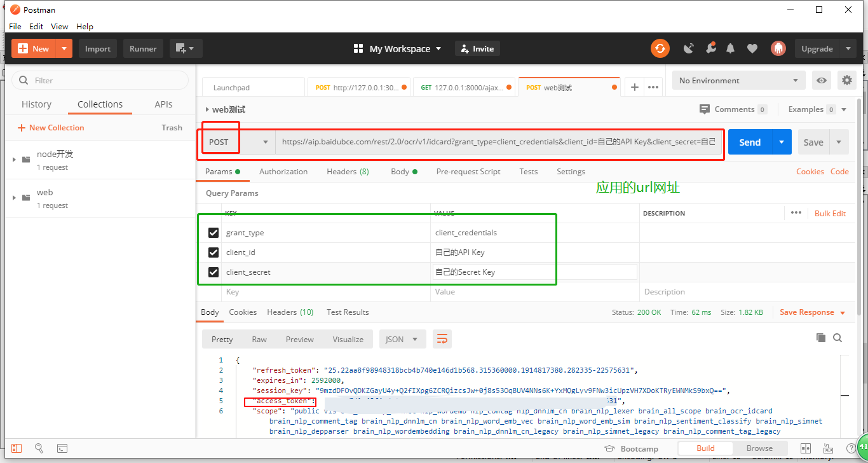Click the orange sync status icon

(660, 48)
